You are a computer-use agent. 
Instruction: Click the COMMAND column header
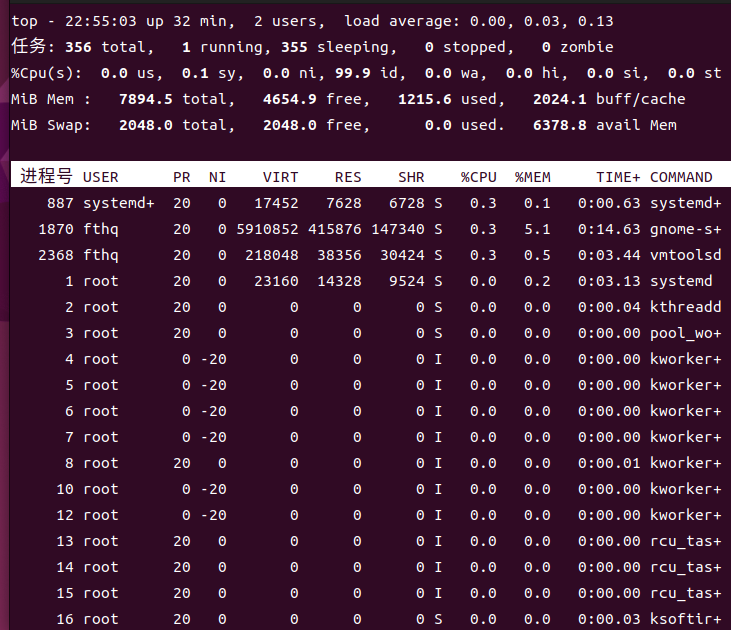681,177
